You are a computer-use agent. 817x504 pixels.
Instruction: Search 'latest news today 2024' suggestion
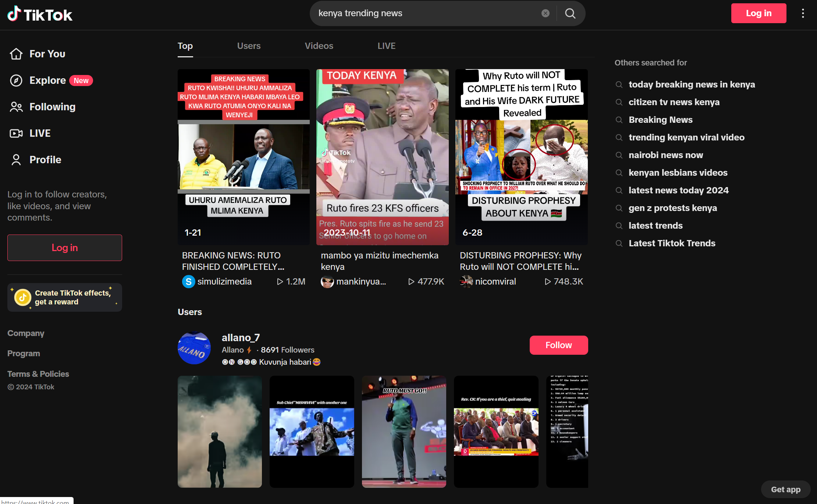pyautogui.click(x=679, y=190)
